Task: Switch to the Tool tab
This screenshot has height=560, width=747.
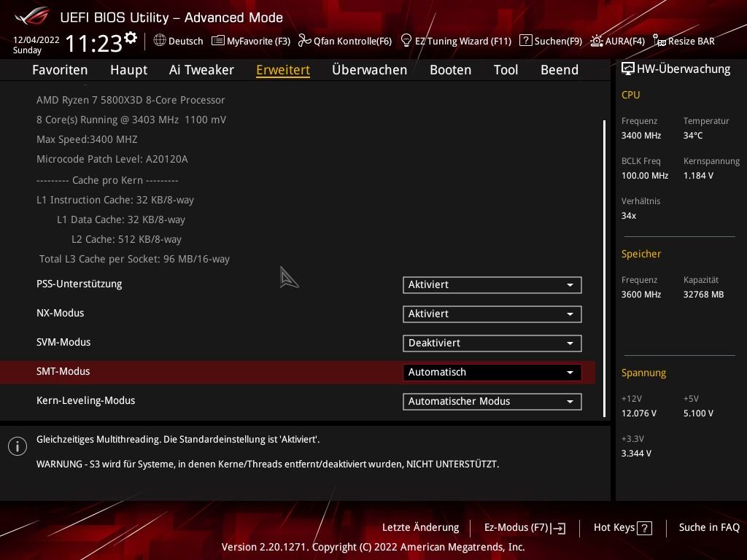Action: [x=506, y=69]
